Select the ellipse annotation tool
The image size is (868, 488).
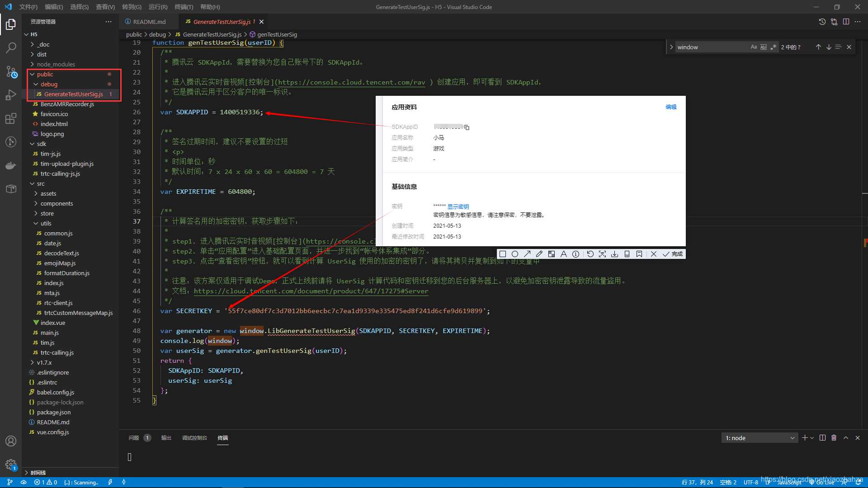point(515,254)
